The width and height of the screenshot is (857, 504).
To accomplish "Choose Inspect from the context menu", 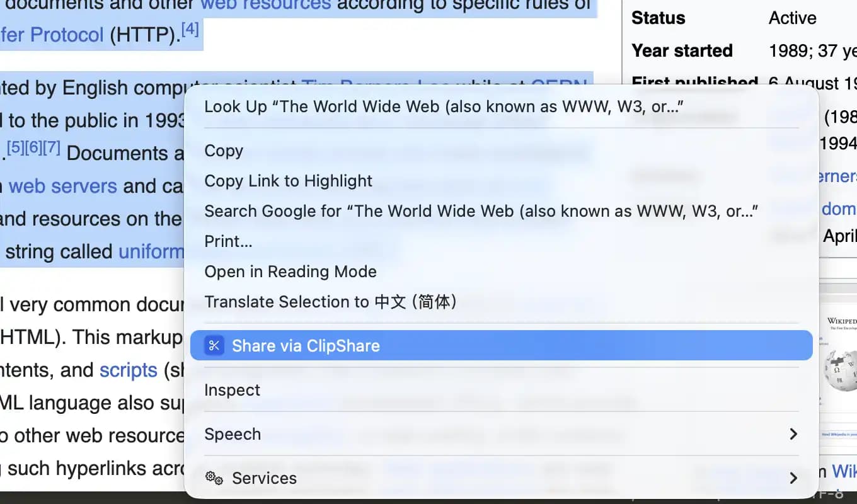I will 501,390.
